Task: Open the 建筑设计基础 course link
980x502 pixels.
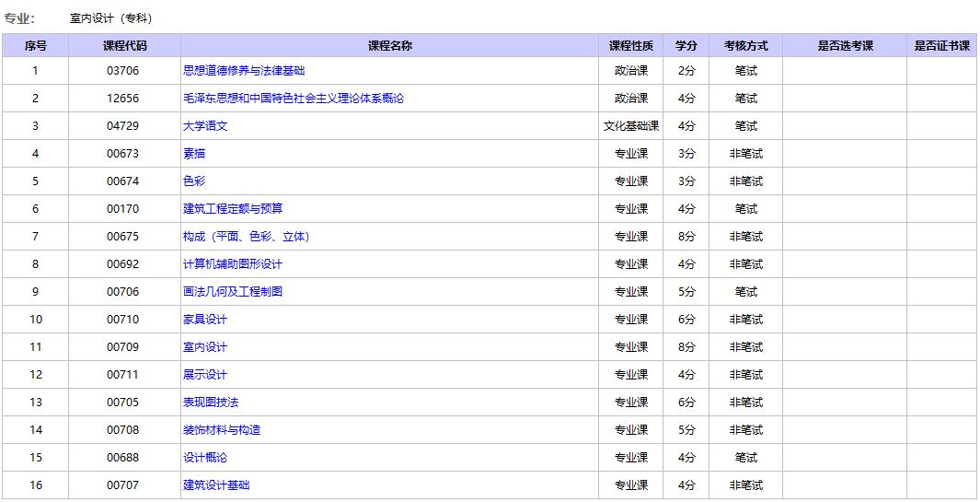Action: [216, 484]
